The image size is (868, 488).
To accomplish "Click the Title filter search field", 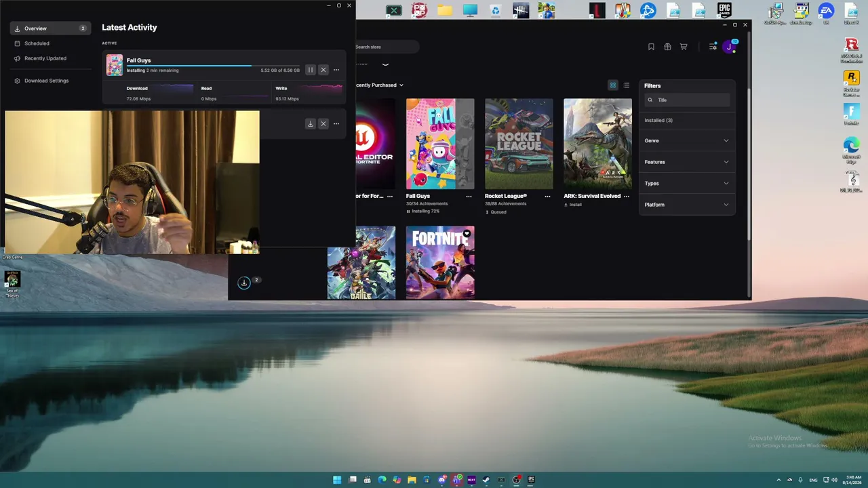I will pyautogui.click(x=687, y=100).
